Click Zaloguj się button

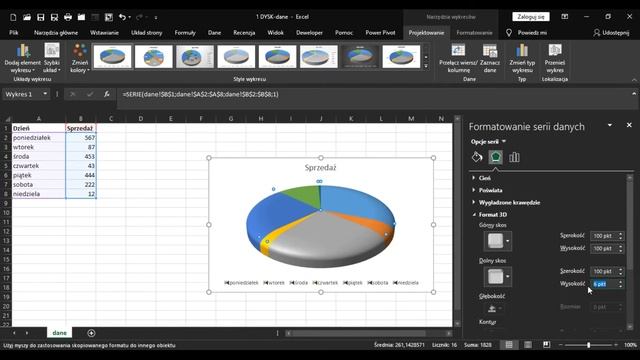coord(531,17)
